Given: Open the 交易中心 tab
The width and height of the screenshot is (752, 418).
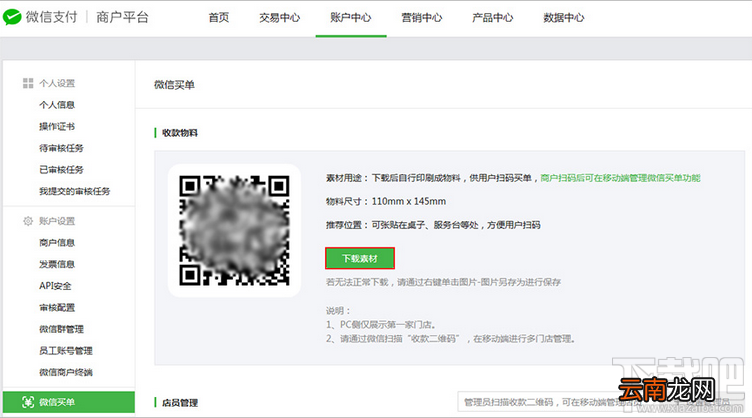Looking at the screenshot, I should pyautogui.click(x=280, y=18).
